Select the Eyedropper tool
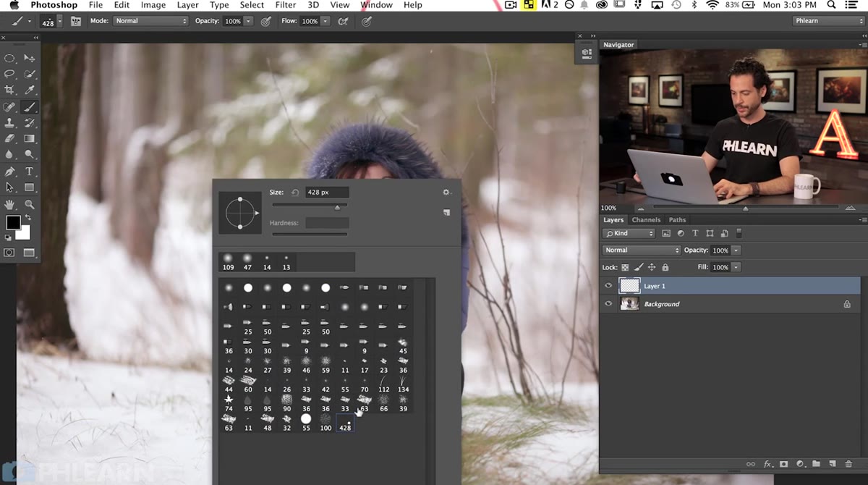Viewport: 868px width, 485px height. pos(30,90)
